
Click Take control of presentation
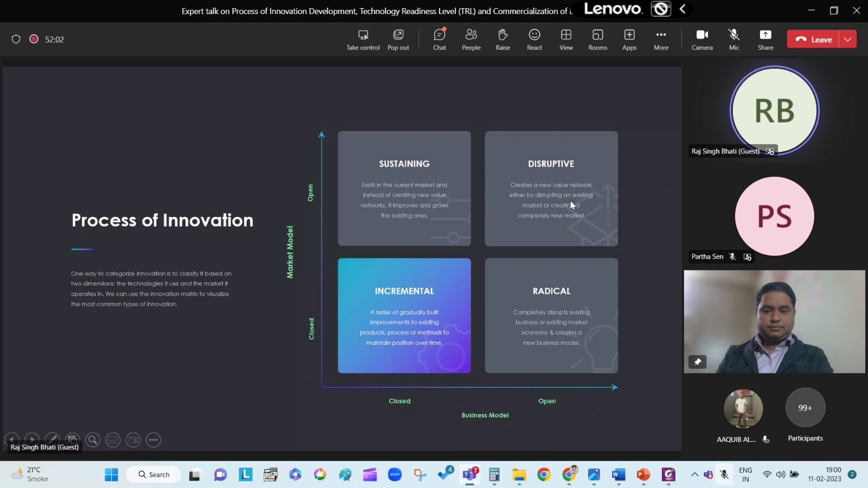(x=363, y=40)
